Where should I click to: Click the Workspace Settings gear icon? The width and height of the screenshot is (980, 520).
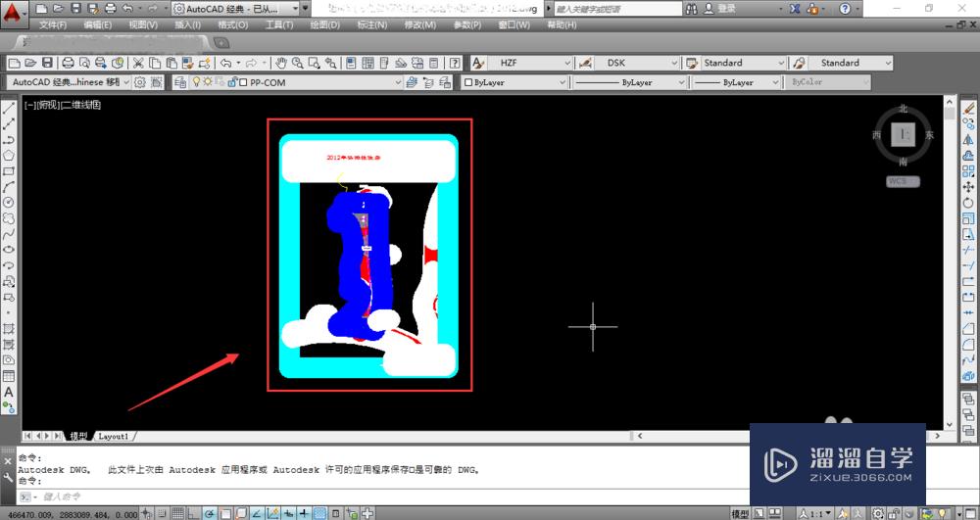pyautogui.click(x=140, y=82)
